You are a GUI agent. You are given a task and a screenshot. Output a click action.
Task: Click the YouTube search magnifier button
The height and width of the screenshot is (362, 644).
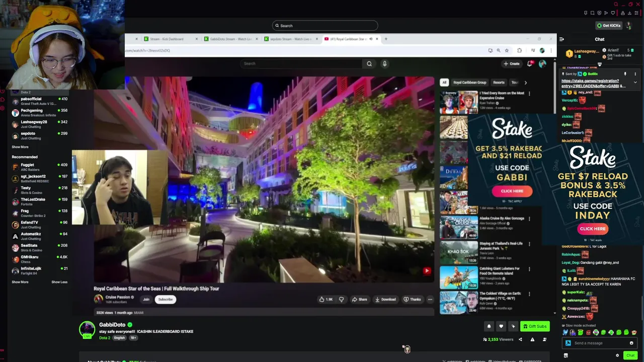[x=369, y=64]
